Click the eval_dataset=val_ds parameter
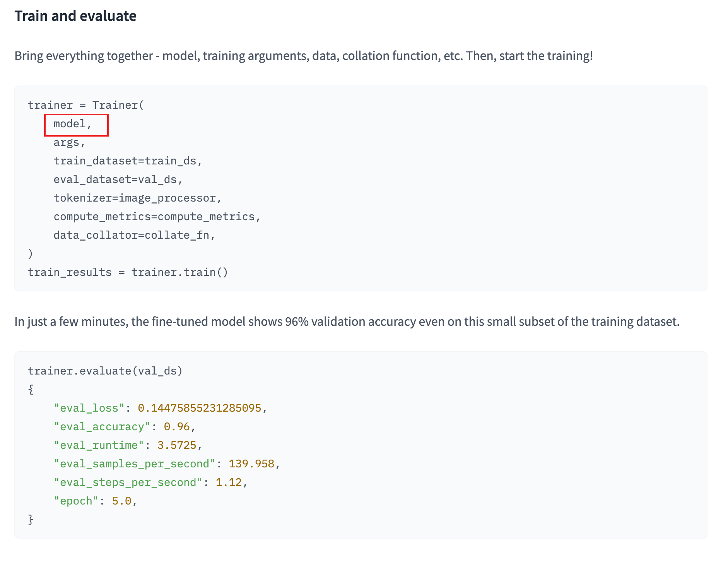 pos(117,179)
